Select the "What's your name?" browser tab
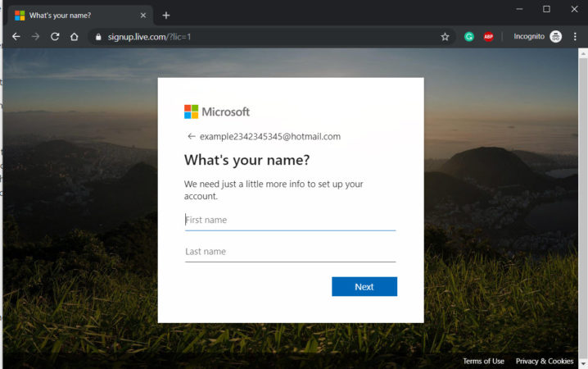The image size is (588, 369). click(x=80, y=16)
